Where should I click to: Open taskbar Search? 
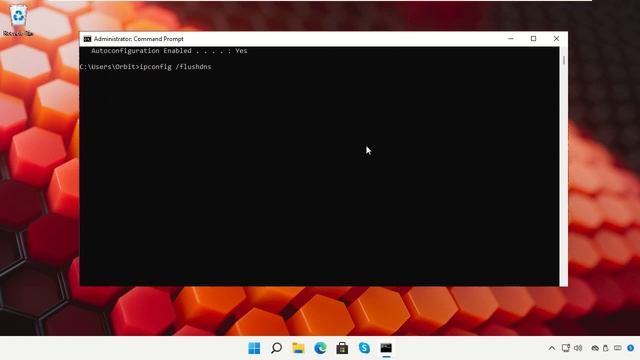coord(276,348)
